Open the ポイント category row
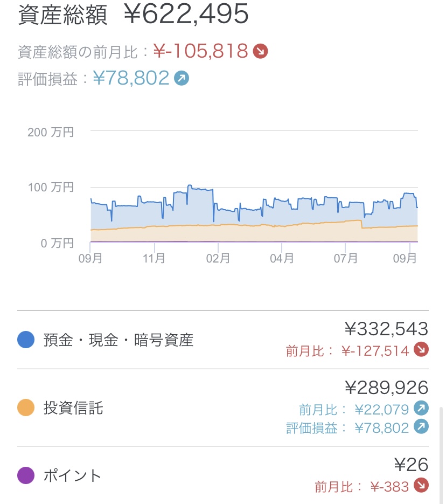Image resolution: width=446 pixels, height=504 pixels. [72, 475]
